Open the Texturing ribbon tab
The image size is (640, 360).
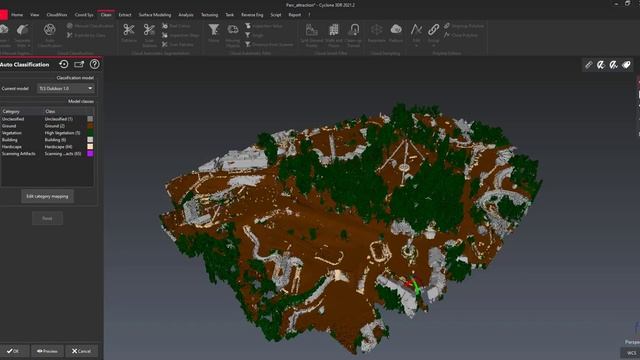click(209, 15)
